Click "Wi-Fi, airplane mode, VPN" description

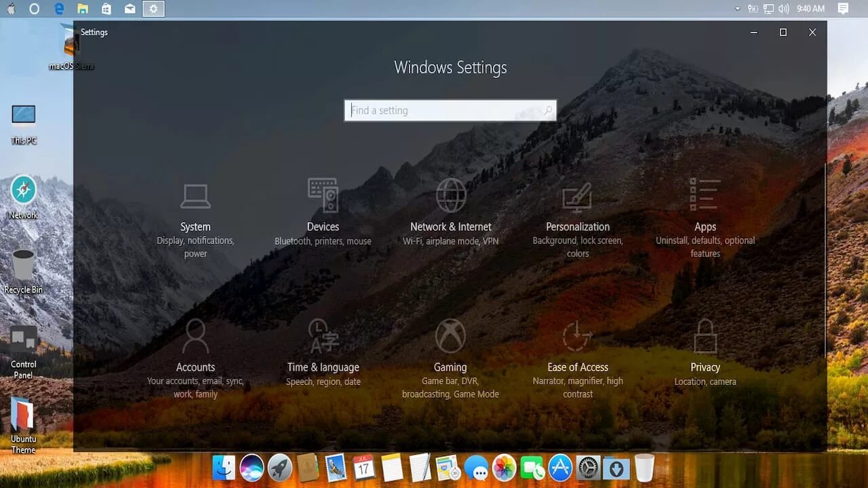450,241
